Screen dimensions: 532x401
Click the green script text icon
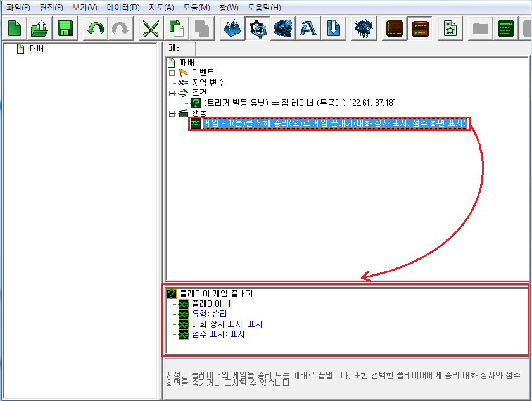point(505,28)
